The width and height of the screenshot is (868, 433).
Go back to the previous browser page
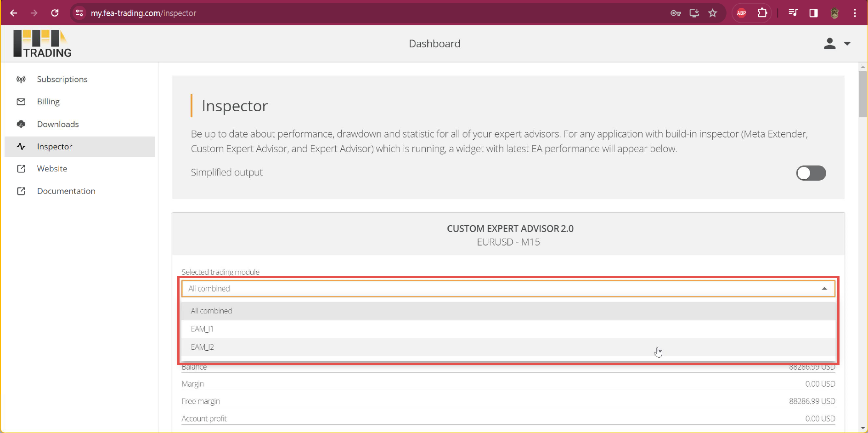coord(14,13)
